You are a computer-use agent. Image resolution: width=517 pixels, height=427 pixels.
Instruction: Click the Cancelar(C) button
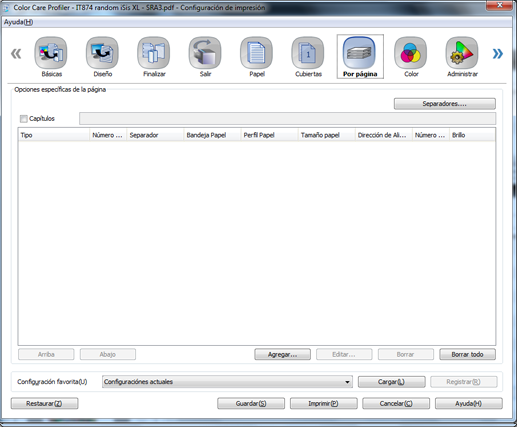pos(396,403)
